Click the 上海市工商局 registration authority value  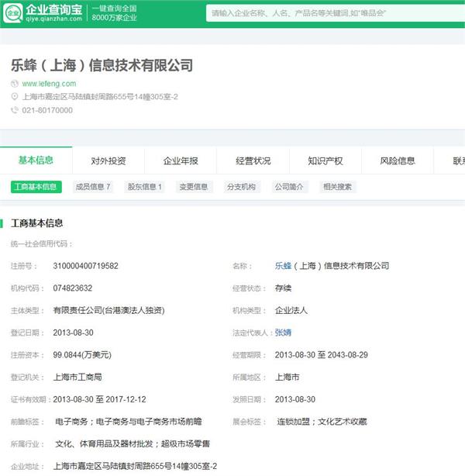(x=77, y=377)
